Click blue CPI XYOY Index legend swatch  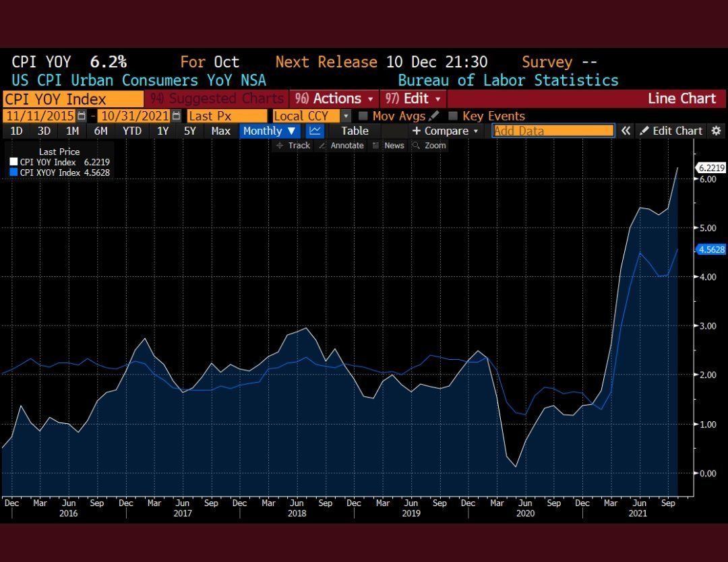coord(13,173)
